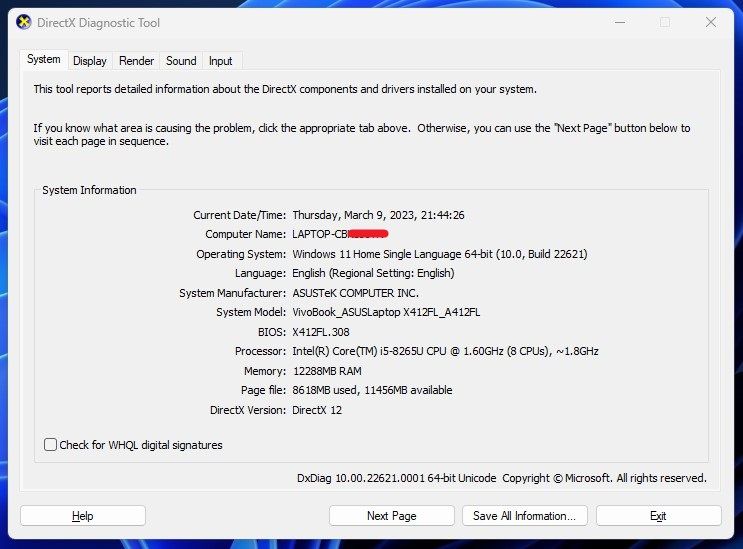Enable Check for WHQL digital signatures

click(50, 445)
